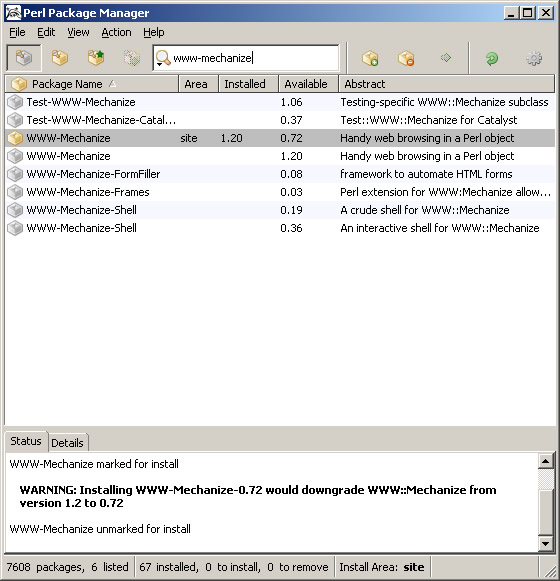The height and width of the screenshot is (581, 560).
Task: Click available version 1.06 cell
Action: (291, 102)
